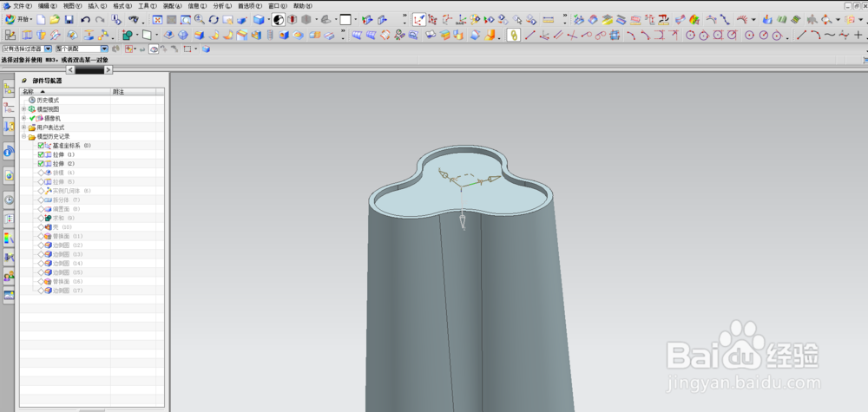Toggle the suppressed 拉伸 (5) feature marker

click(x=41, y=182)
